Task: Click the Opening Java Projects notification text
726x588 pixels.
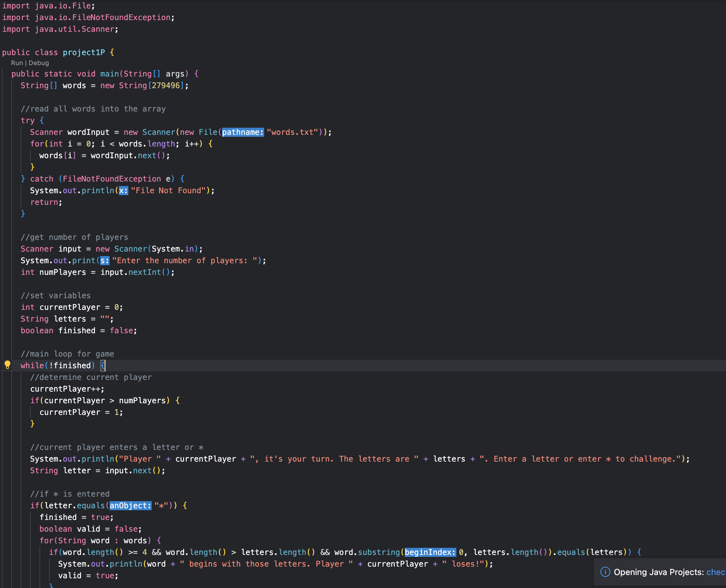Action: click(x=659, y=572)
